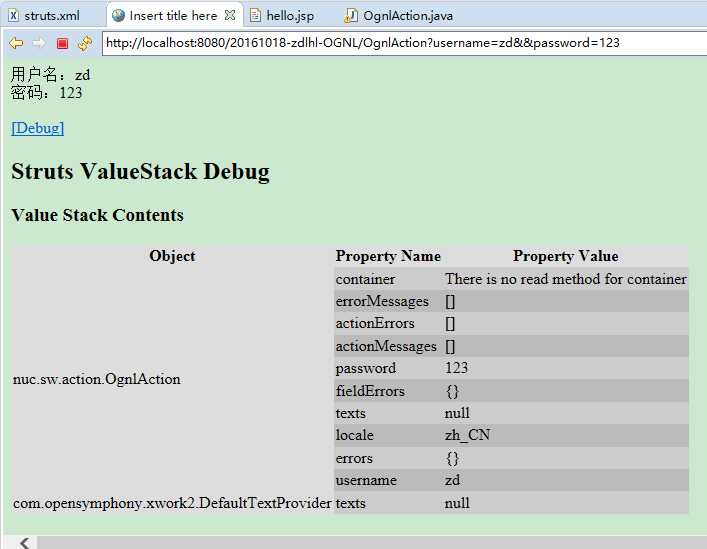Click 'There is no read method for container'
Screen dimensions: 707x549
(565, 279)
